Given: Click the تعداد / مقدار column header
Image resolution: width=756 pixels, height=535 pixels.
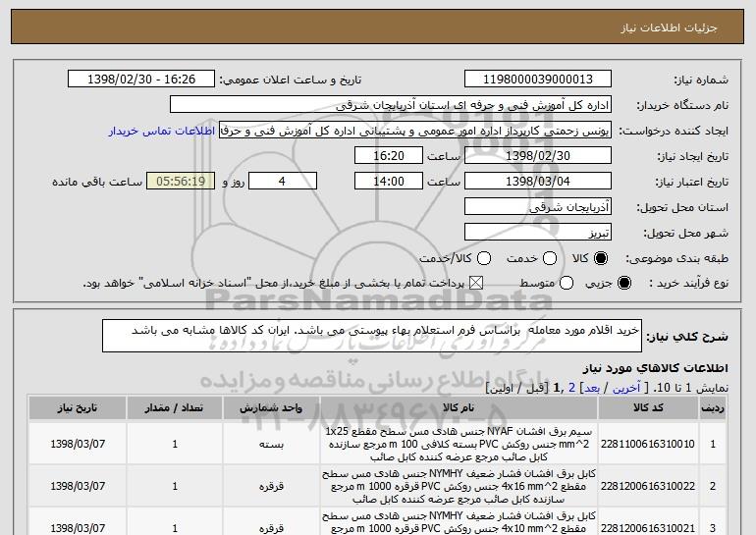Looking at the screenshot, I should pyautogui.click(x=175, y=407).
